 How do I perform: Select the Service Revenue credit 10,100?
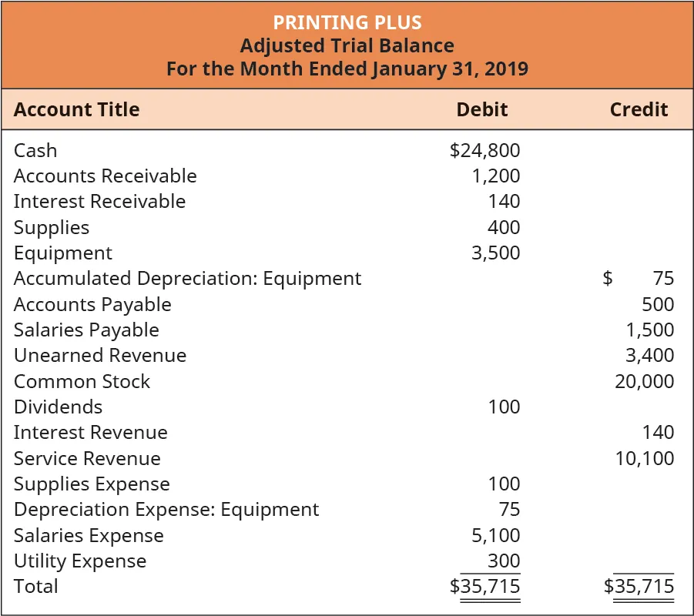coord(644,458)
